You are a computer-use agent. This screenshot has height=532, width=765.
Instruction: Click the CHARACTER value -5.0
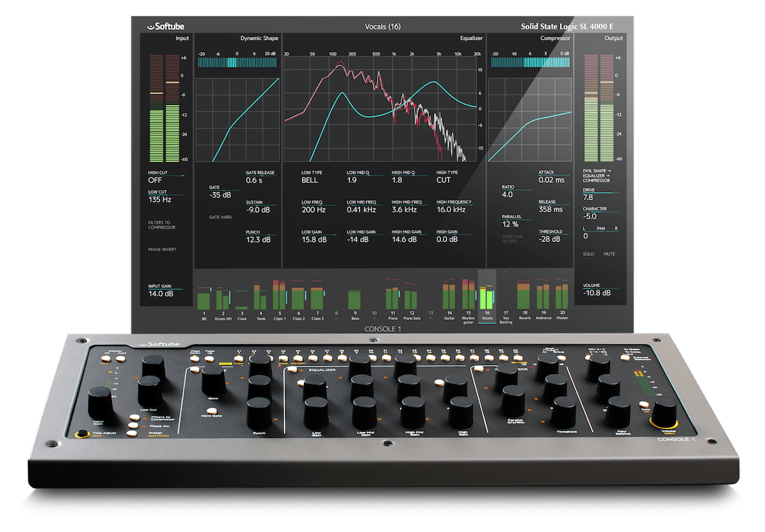click(589, 216)
